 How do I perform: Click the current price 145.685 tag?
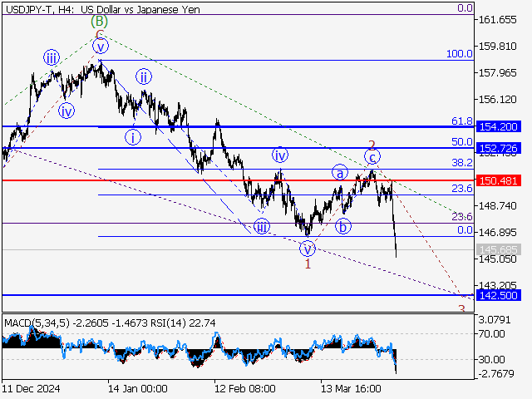[498, 249]
